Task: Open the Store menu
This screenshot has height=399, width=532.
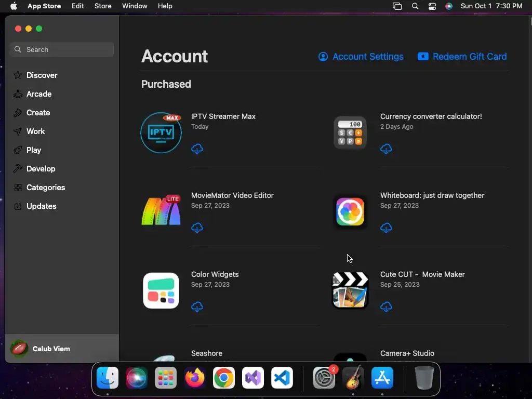Action: point(103,6)
